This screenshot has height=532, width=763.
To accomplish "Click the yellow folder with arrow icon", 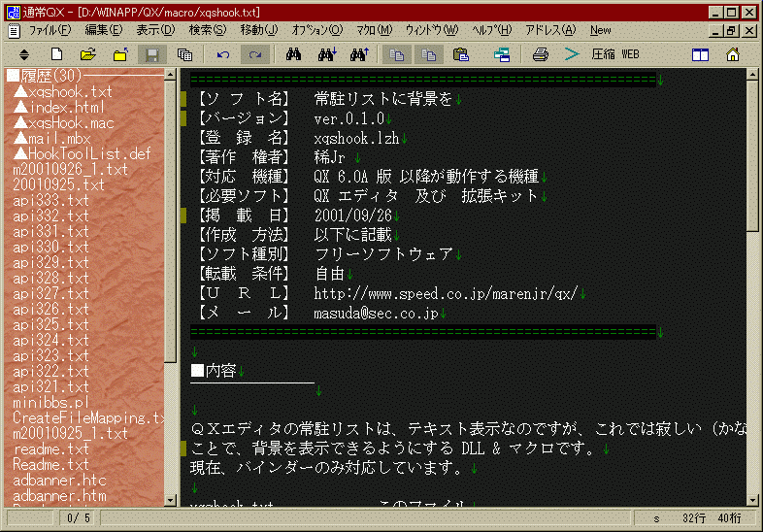I will (x=120, y=54).
